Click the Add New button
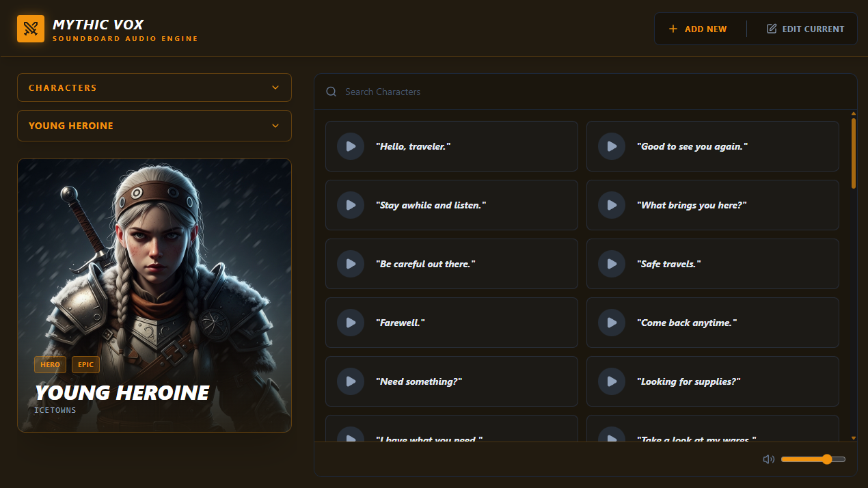Screen dimensions: 868x488 (698, 29)
